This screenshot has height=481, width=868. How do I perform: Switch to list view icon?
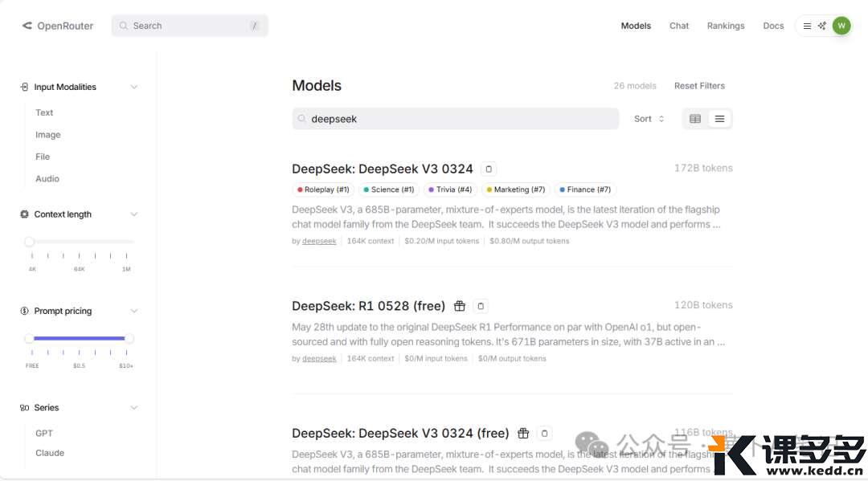(719, 119)
